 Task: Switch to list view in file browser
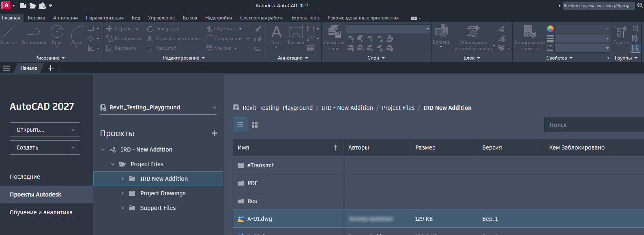click(x=240, y=125)
